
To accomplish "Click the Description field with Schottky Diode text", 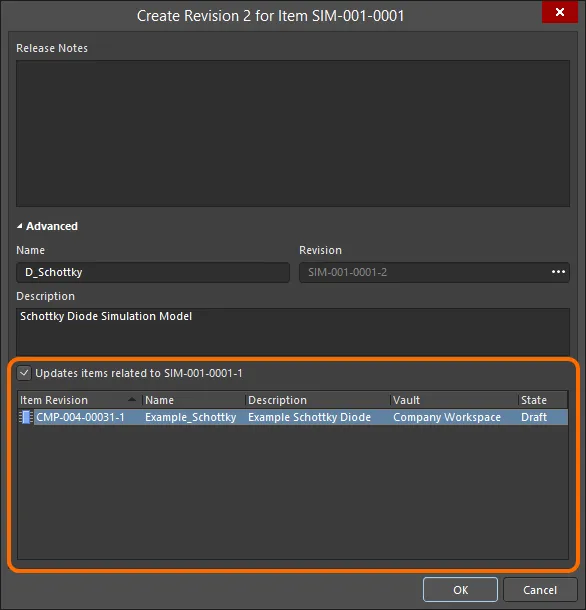I will click(x=293, y=332).
